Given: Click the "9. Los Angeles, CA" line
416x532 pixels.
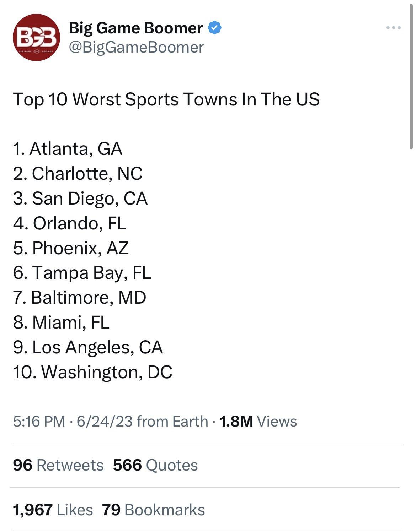Looking at the screenshot, I should [88, 347].
